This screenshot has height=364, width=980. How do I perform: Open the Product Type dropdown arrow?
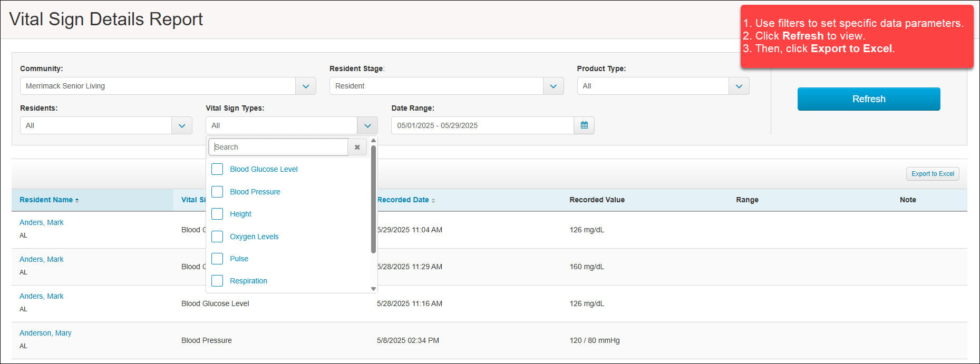point(739,86)
